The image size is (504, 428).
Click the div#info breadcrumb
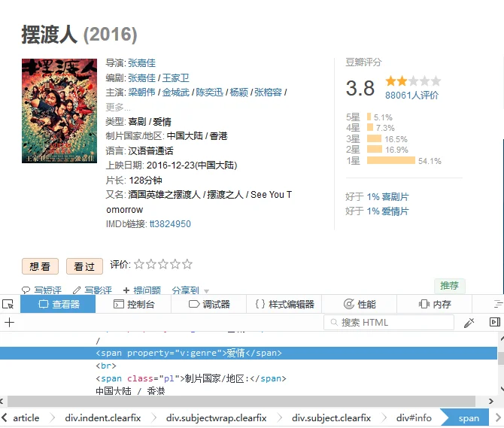click(414, 418)
